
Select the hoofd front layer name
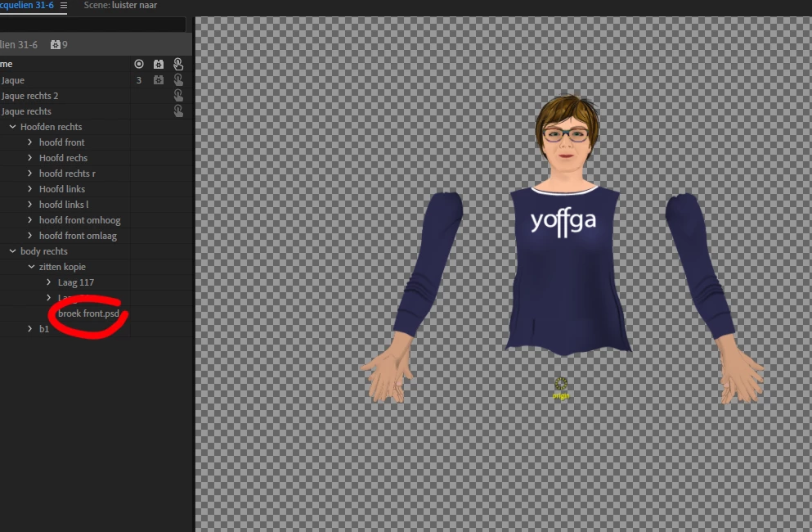61,142
